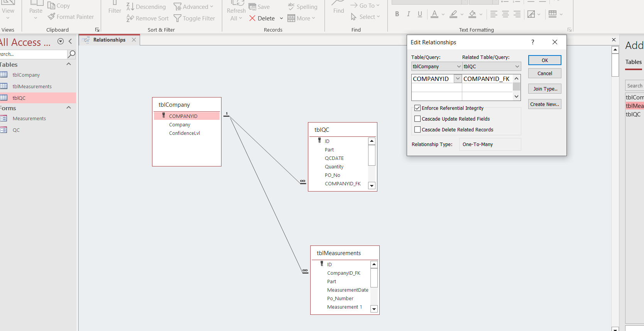Collapse the navigation pane with shutter arrow
This screenshot has width=644, height=331.
[x=70, y=42]
